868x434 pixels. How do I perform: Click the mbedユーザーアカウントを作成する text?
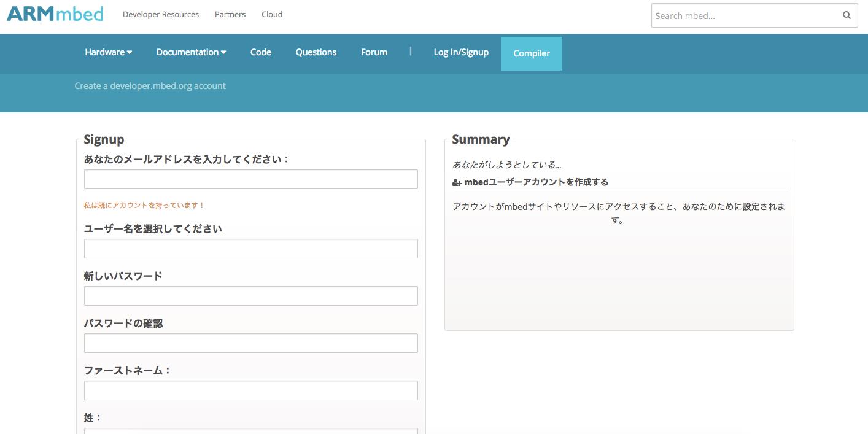[536, 182]
